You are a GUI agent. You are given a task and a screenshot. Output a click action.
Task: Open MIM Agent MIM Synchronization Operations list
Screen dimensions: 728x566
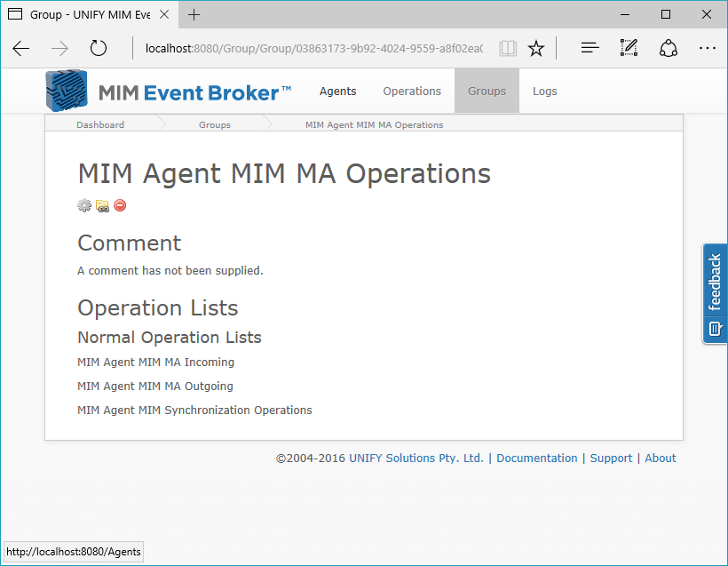(194, 411)
